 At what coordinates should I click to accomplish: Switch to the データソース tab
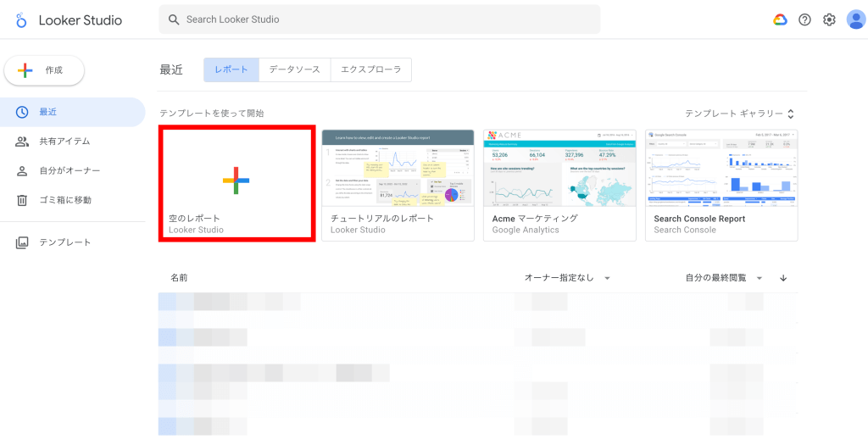pyautogui.click(x=294, y=69)
